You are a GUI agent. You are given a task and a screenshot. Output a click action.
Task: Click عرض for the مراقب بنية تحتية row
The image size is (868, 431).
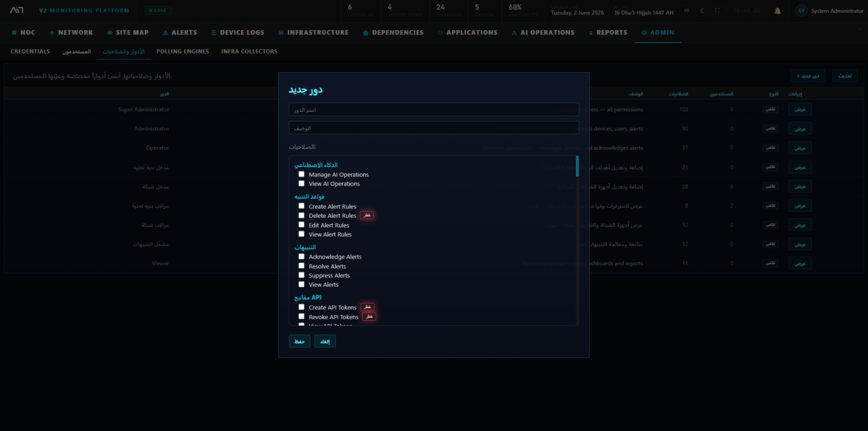pyautogui.click(x=800, y=206)
